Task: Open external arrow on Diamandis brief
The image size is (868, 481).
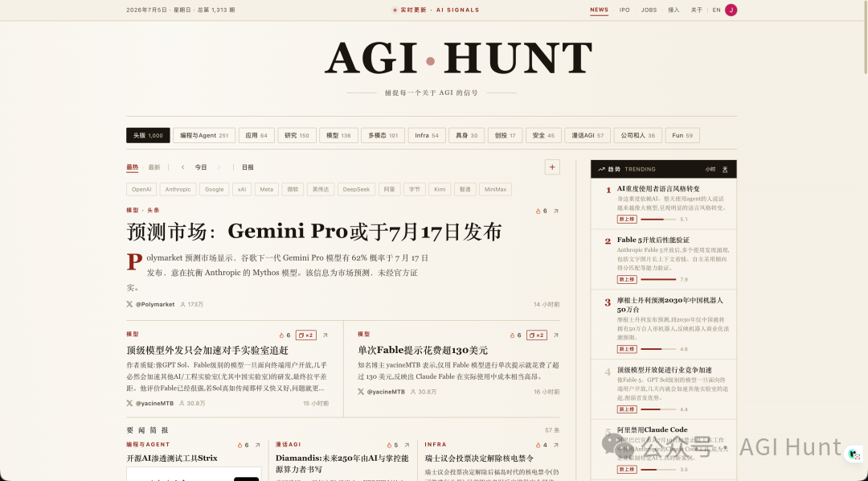Action: pos(407,445)
